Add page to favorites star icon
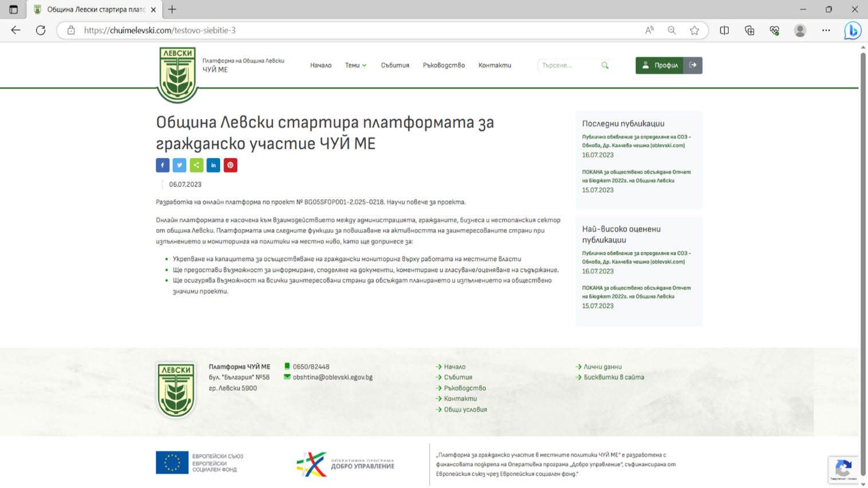This screenshot has width=868, height=488. (x=694, y=30)
